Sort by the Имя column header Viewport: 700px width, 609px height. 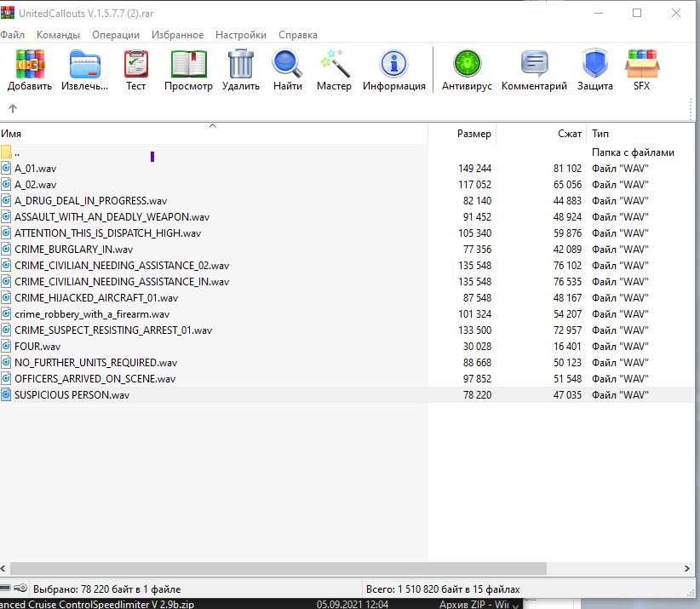point(214,134)
